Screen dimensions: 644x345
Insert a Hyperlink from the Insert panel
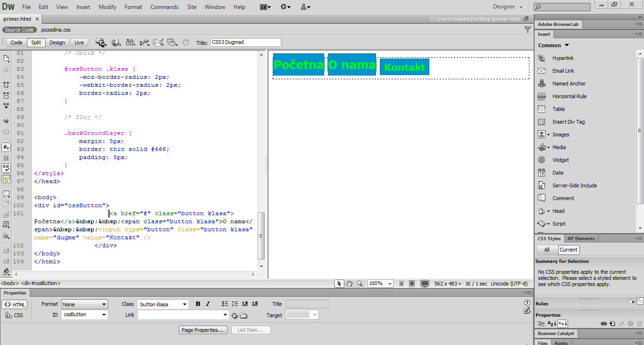[563, 58]
